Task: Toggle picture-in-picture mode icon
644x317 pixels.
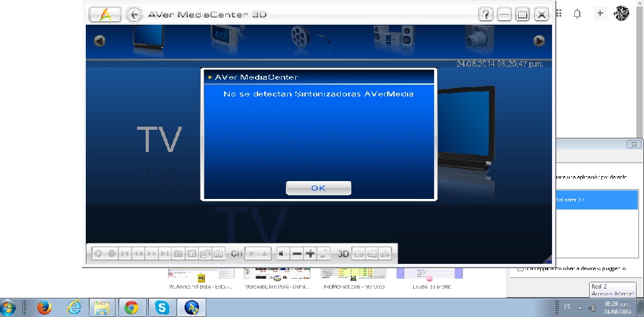Action: (x=192, y=254)
